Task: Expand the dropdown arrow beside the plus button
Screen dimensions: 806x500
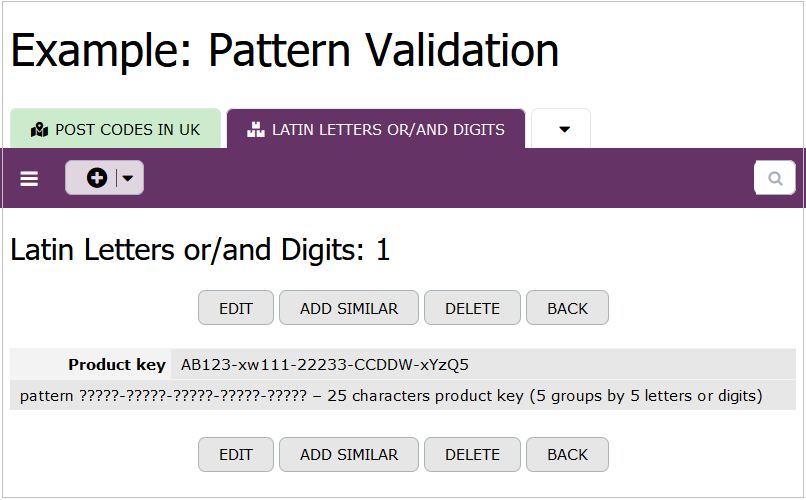Action: coord(130,178)
